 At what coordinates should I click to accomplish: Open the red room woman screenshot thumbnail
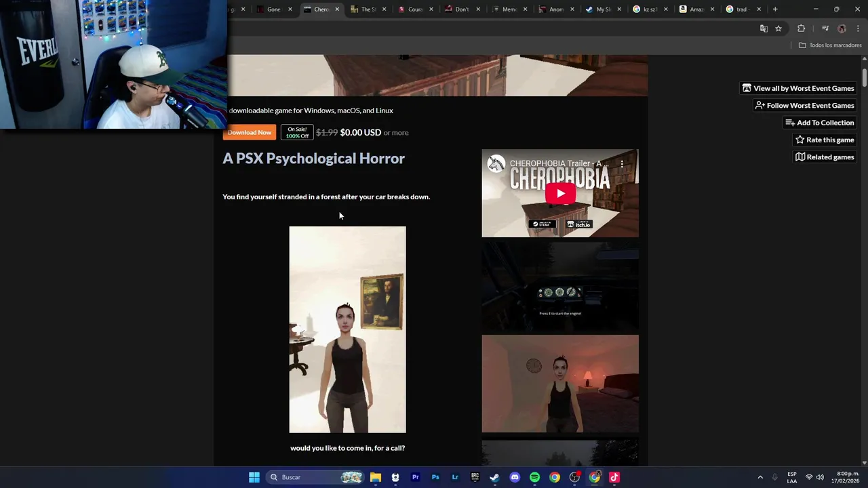click(x=560, y=384)
